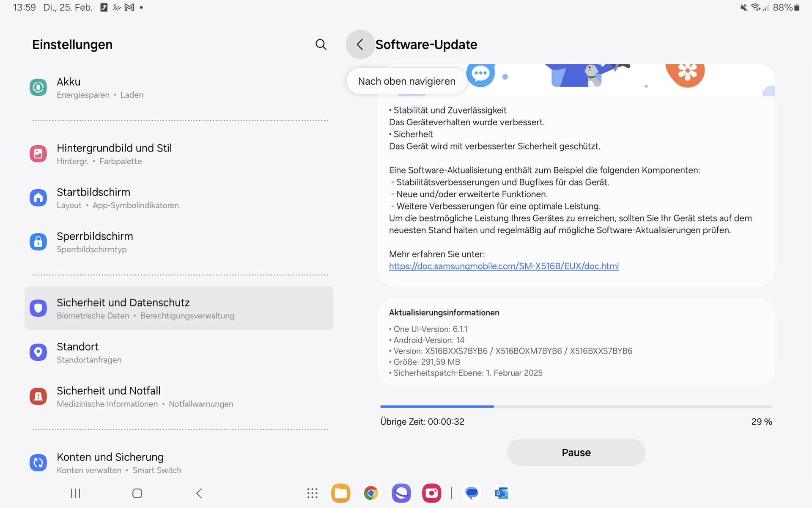Screen dimensions: 812x508
Task: Open the settings search magnifier
Action: 321,44
